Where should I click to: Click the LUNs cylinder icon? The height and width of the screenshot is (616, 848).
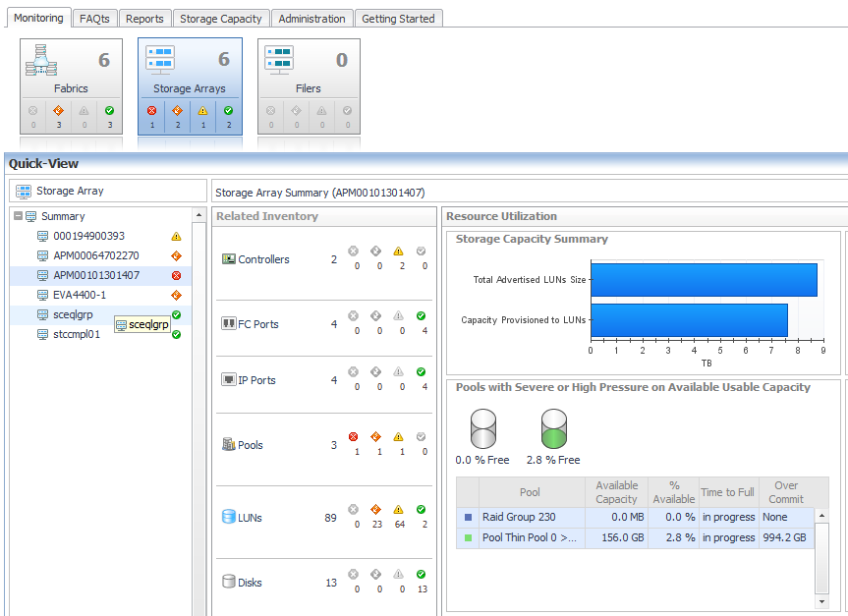[x=228, y=517]
